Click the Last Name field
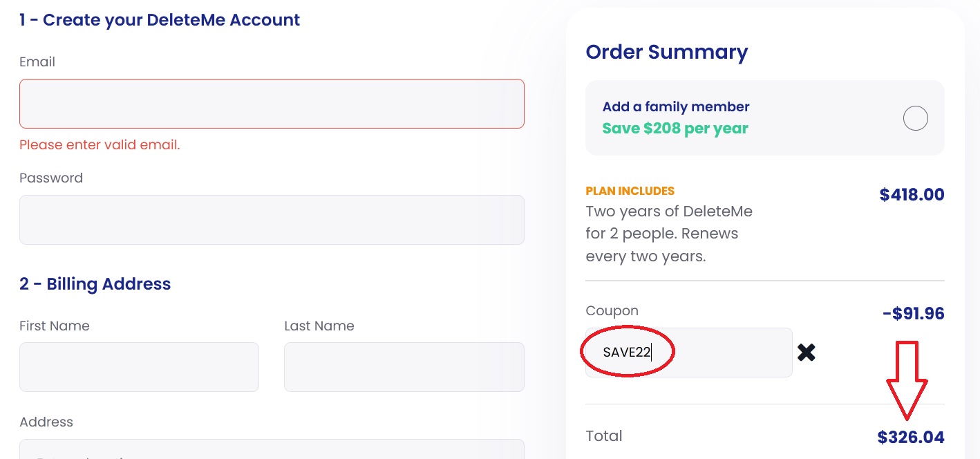 coord(404,367)
